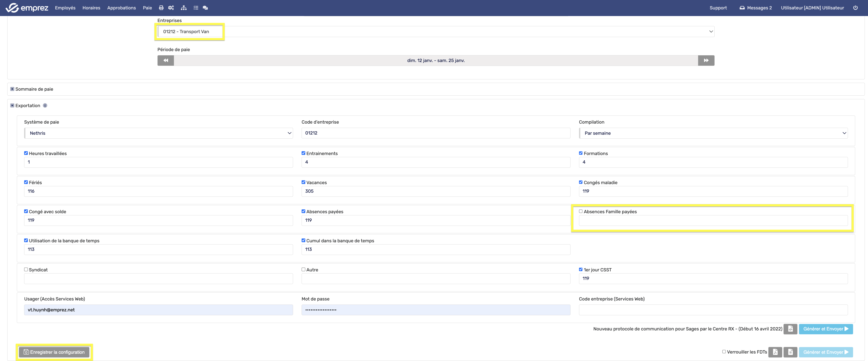Click the Code d'entreprise input field
Image resolution: width=868 pixels, height=361 pixels.
click(435, 133)
